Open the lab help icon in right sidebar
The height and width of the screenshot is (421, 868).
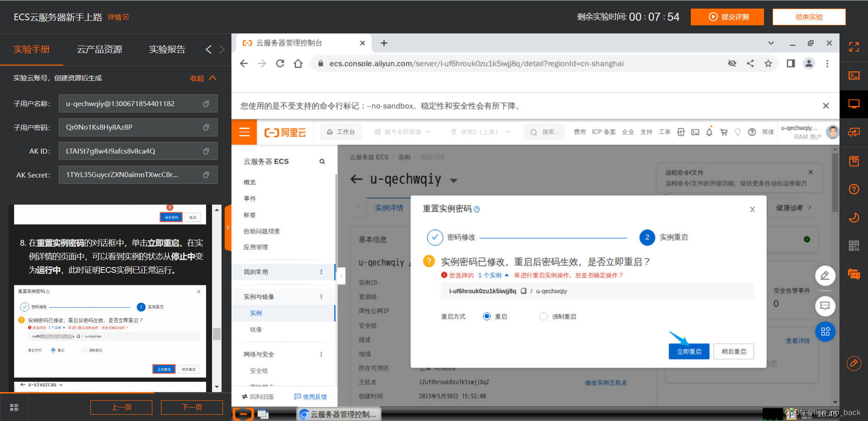pos(854,189)
